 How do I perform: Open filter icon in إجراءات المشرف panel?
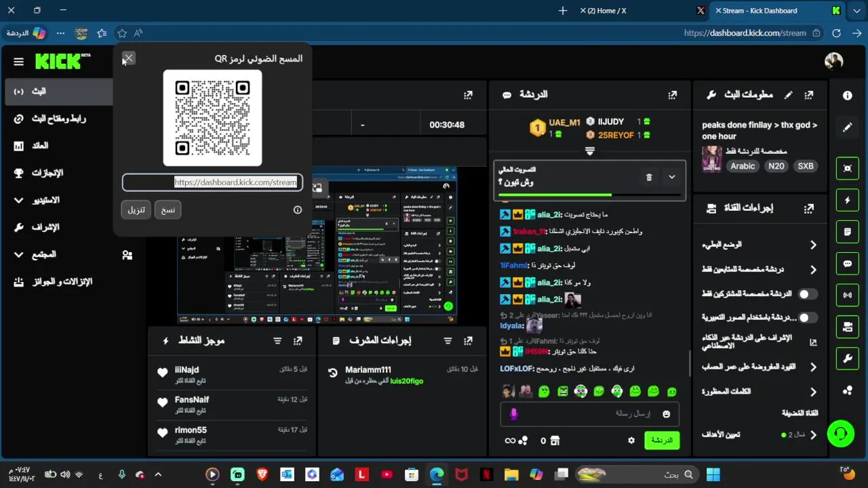tap(448, 341)
